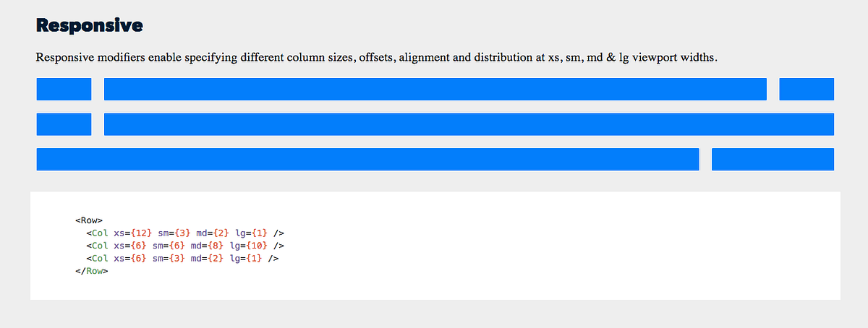Screen dimensions: 868x328
Task: Click the wide left blue block in third row
Action: pyautogui.click(x=367, y=159)
